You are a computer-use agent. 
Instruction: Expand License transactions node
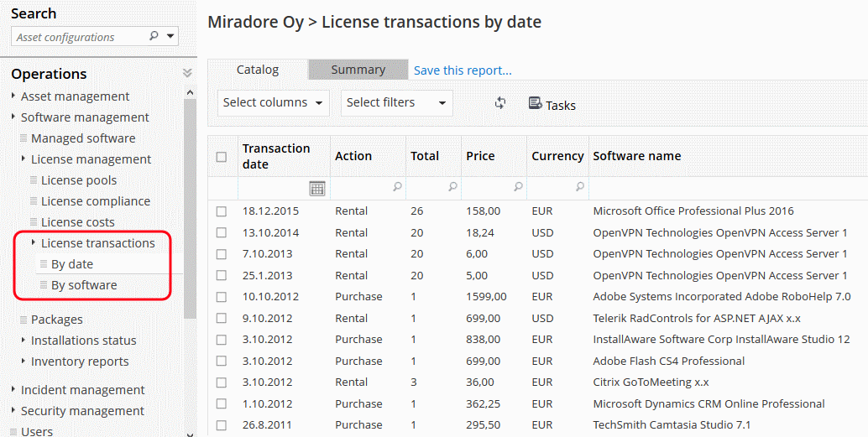(34, 243)
